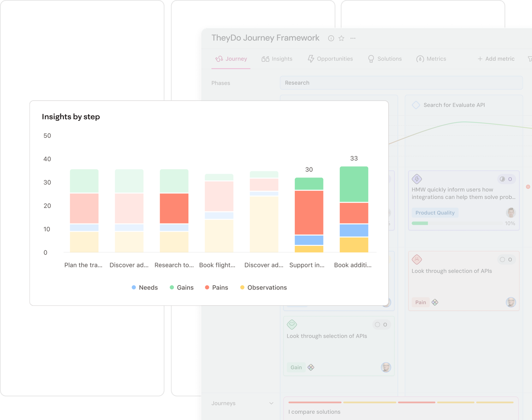Click the lightning opportunity icon on the HMW card
The height and width of the screenshot is (420, 532).
[x=417, y=179]
